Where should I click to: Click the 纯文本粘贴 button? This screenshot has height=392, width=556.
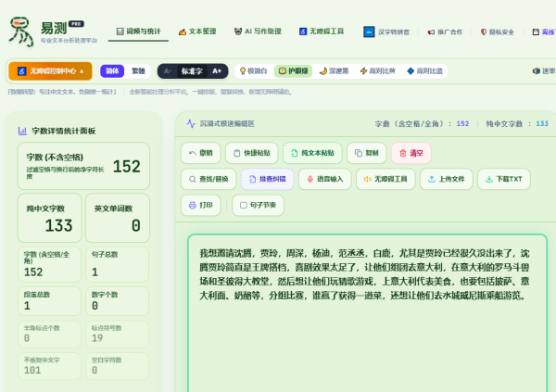(x=312, y=153)
